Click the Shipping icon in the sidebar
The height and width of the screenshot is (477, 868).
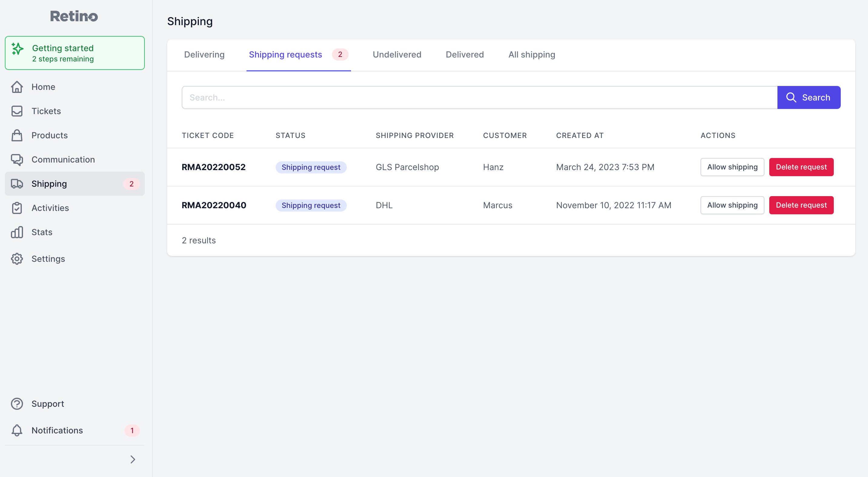pyautogui.click(x=17, y=183)
